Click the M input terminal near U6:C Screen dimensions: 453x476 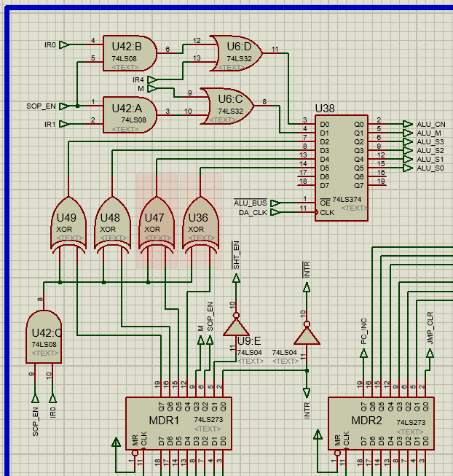coord(152,89)
